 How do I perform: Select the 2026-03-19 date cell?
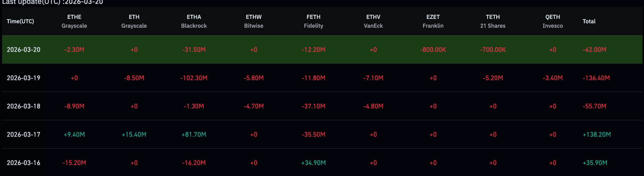[24, 78]
